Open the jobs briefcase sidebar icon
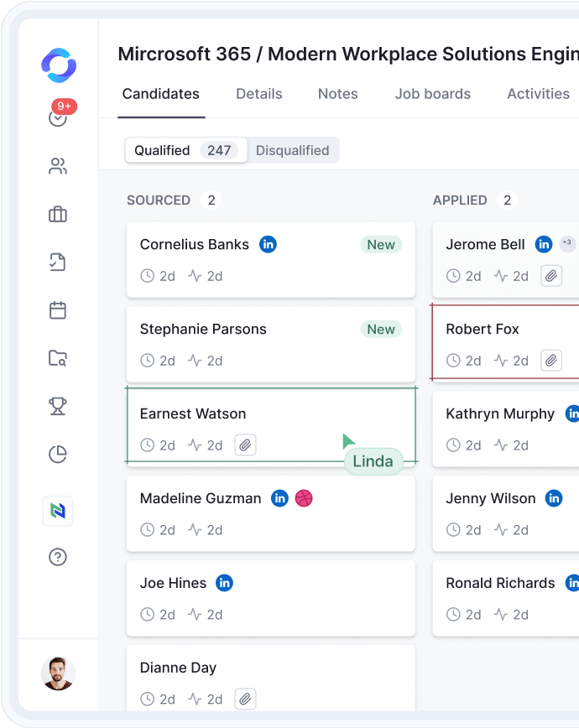579x728 pixels. (58, 214)
